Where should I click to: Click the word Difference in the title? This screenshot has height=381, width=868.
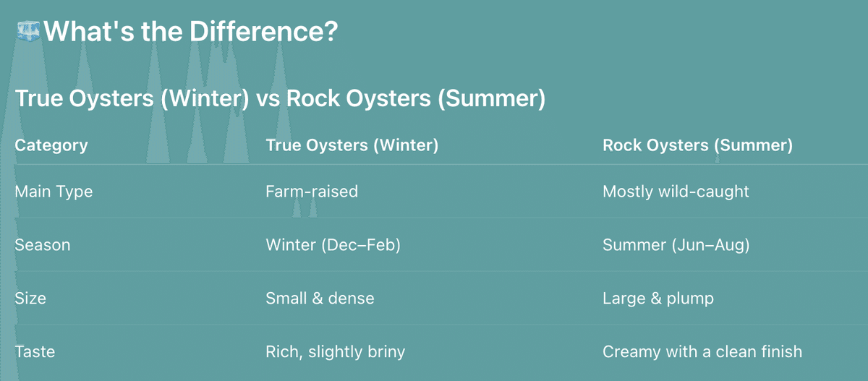(x=263, y=32)
